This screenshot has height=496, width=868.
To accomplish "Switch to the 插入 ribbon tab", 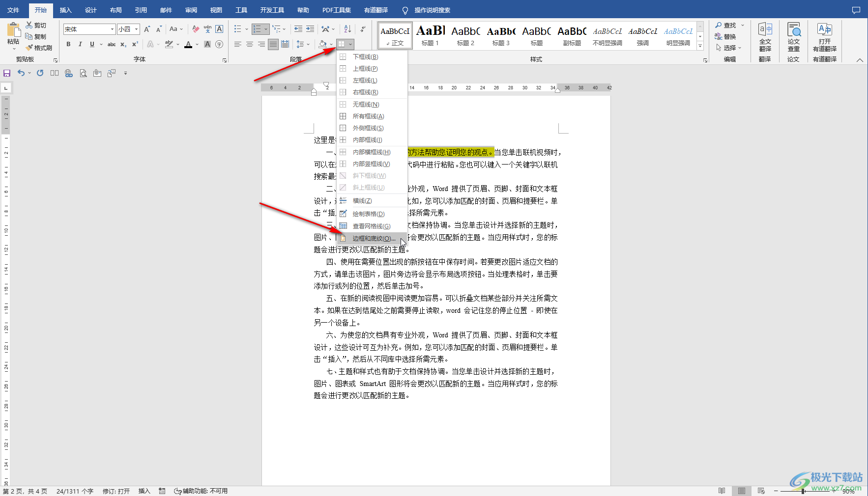I will pos(65,10).
